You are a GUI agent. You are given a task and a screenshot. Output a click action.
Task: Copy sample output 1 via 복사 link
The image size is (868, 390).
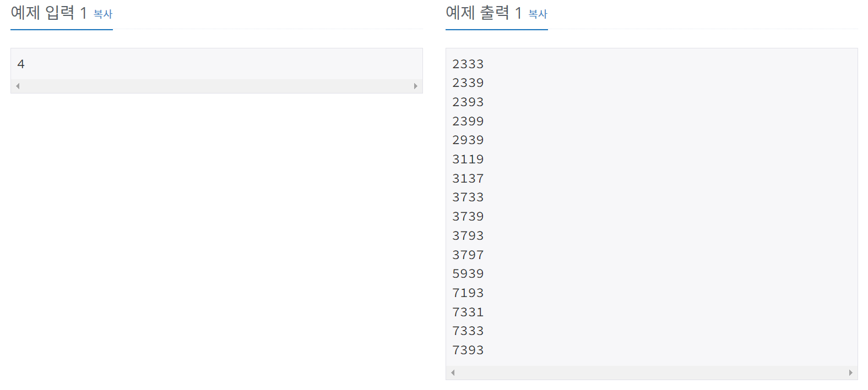(538, 14)
